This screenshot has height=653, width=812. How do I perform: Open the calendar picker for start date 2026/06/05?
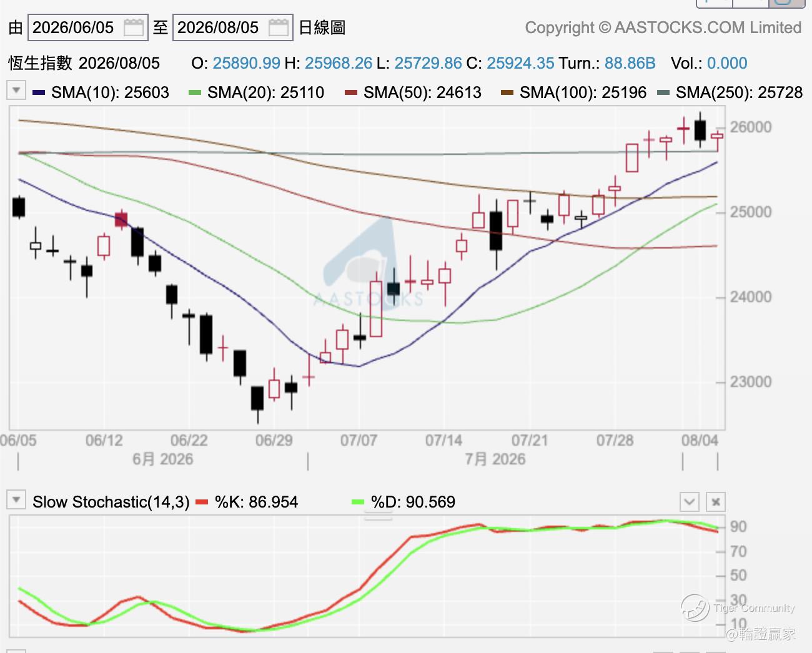pos(134,27)
